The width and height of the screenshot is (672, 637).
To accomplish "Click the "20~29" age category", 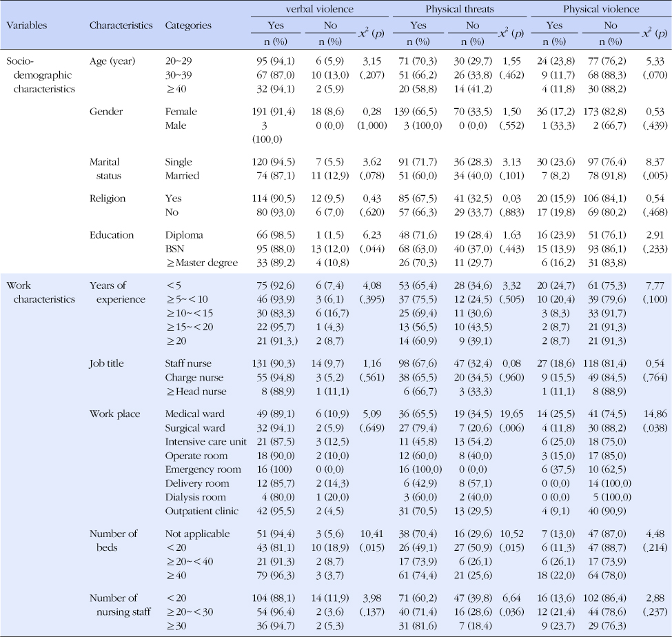I will (179, 61).
